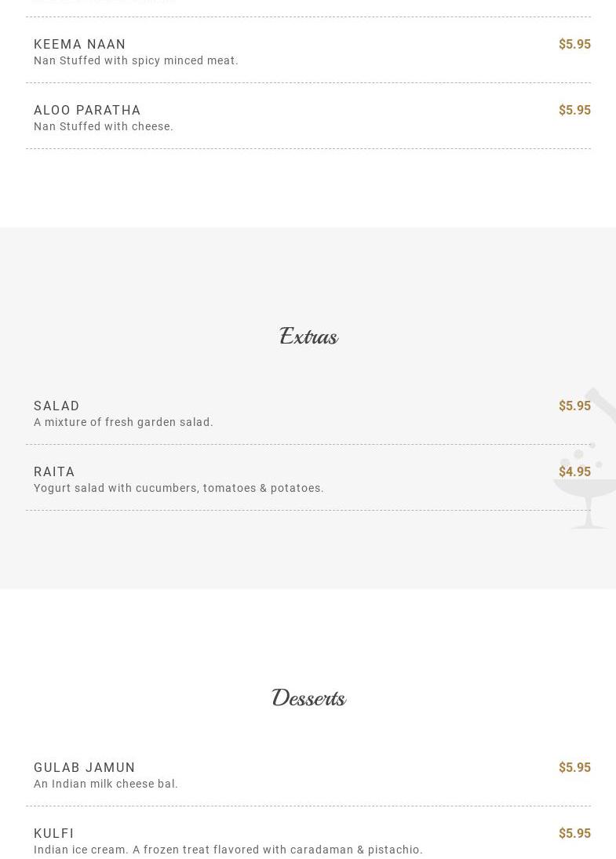Click the "Nan Stuffed with cheese" description
The image size is (616, 859).
tap(104, 126)
